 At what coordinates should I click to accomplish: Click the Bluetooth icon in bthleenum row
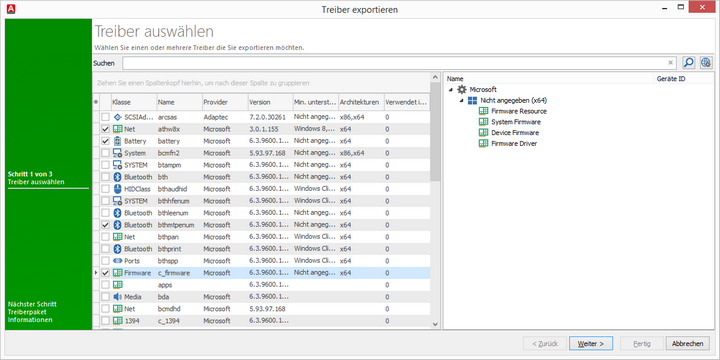118,213
